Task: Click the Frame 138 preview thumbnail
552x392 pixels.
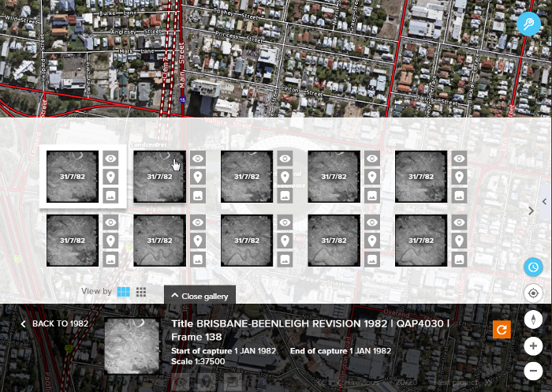Action: [132, 346]
